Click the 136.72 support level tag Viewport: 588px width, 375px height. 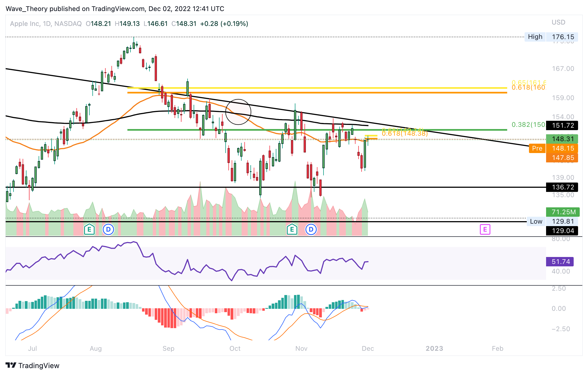click(563, 187)
